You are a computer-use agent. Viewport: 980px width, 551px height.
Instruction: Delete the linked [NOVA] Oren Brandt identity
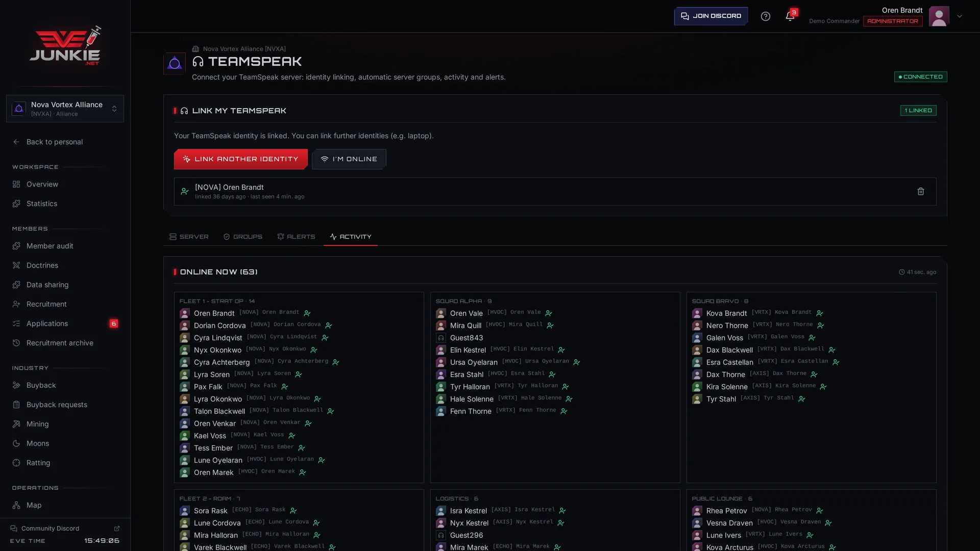pos(920,191)
